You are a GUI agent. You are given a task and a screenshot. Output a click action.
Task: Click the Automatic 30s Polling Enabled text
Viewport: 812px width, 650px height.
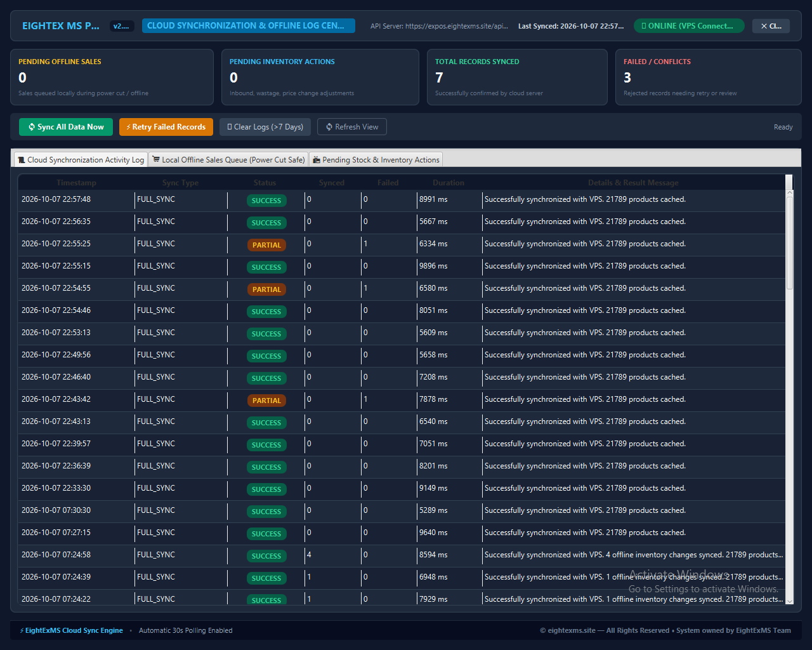pos(185,630)
